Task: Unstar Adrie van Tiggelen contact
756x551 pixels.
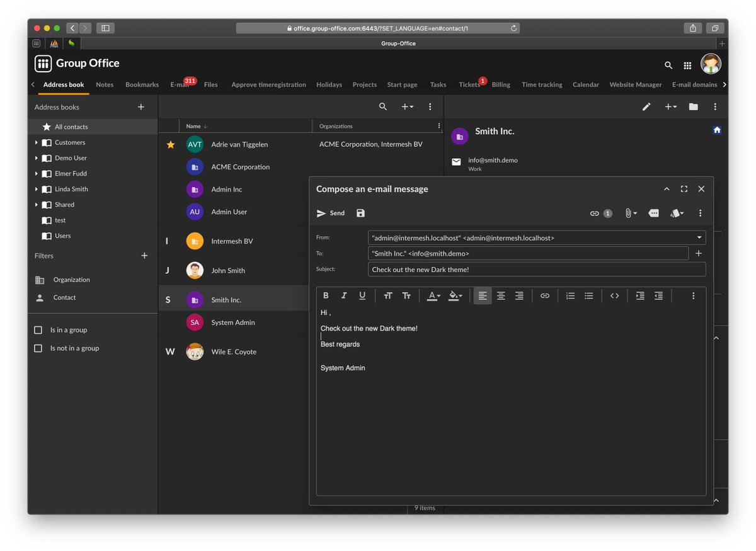Action: (x=170, y=145)
